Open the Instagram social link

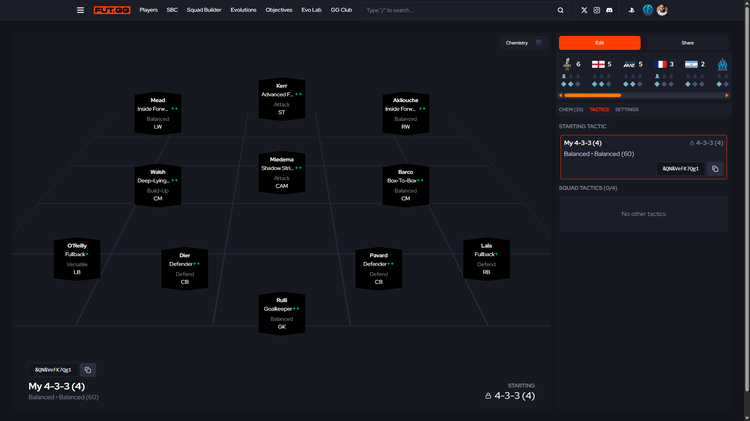pyautogui.click(x=597, y=10)
